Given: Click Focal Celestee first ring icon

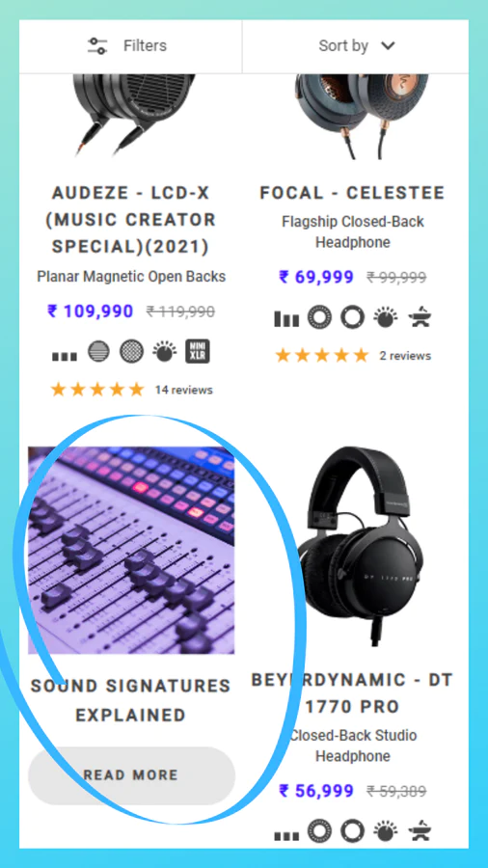Looking at the screenshot, I should point(319,317).
